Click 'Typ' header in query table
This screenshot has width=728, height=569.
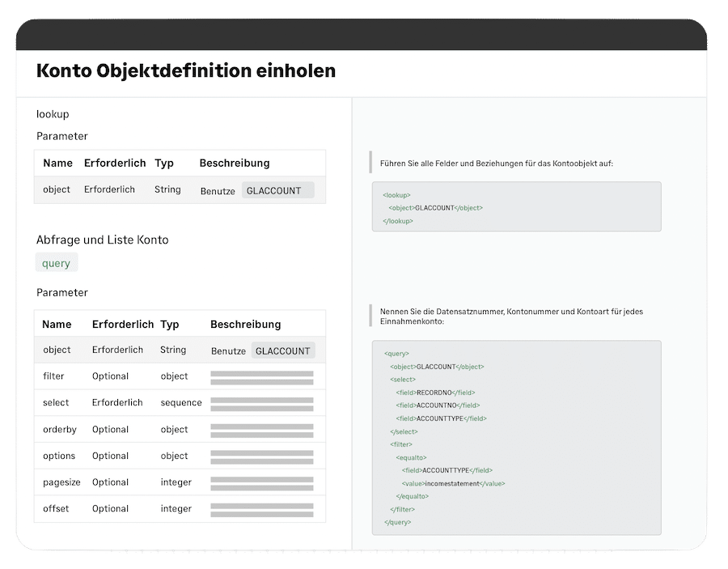coord(170,325)
